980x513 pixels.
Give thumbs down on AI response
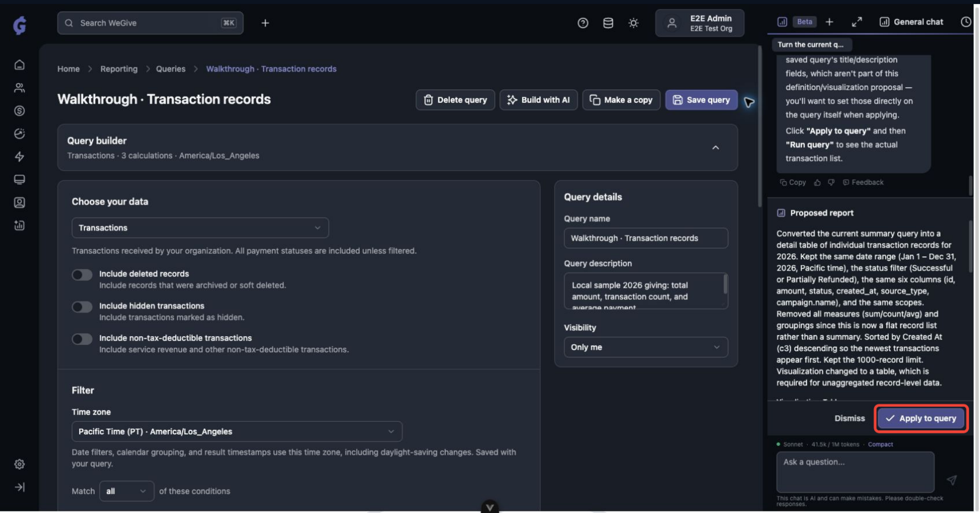click(831, 182)
